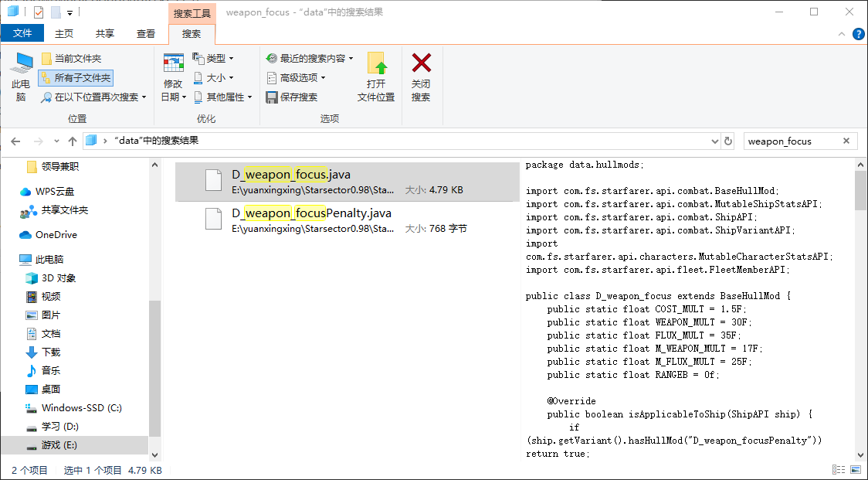Open the 文件 menu
Image resolution: width=868 pixels, height=480 pixels.
(x=22, y=34)
